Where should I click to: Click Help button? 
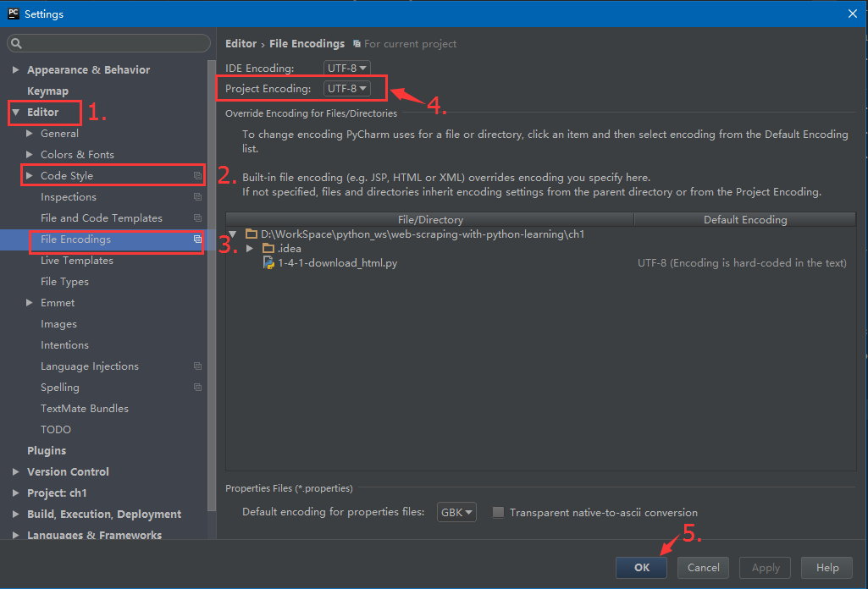click(x=827, y=568)
